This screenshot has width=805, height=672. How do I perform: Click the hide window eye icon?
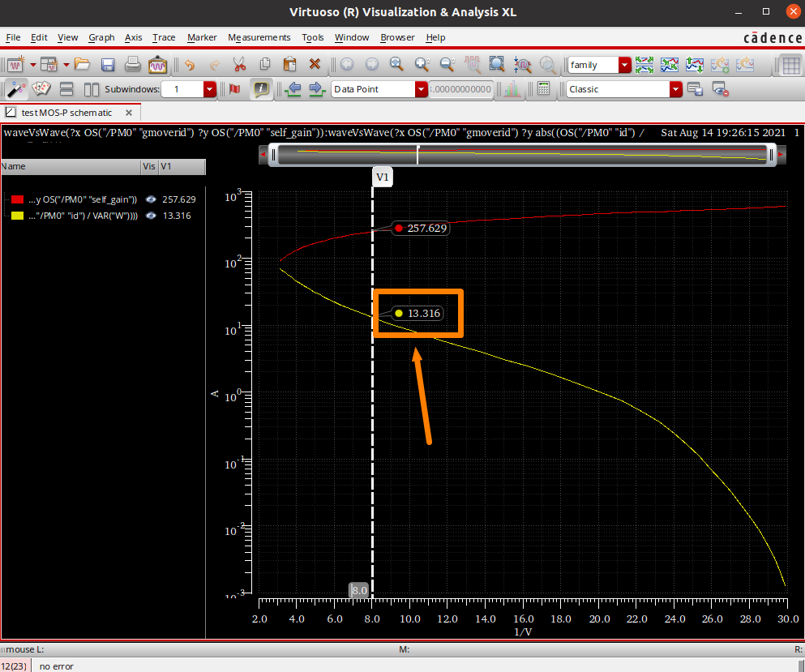point(721,89)
